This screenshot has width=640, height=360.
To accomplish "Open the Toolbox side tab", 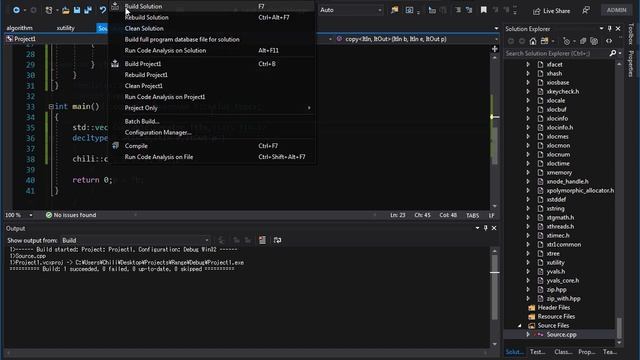I will click(631, 33).
